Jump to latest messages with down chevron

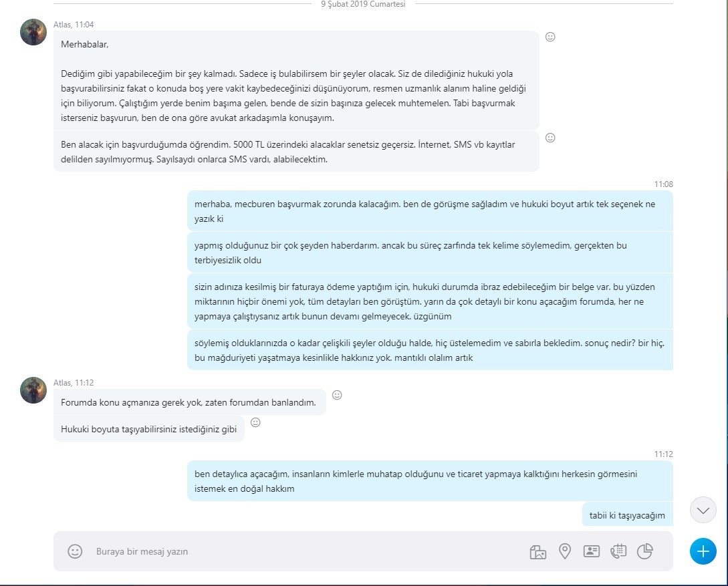(703, 510)
